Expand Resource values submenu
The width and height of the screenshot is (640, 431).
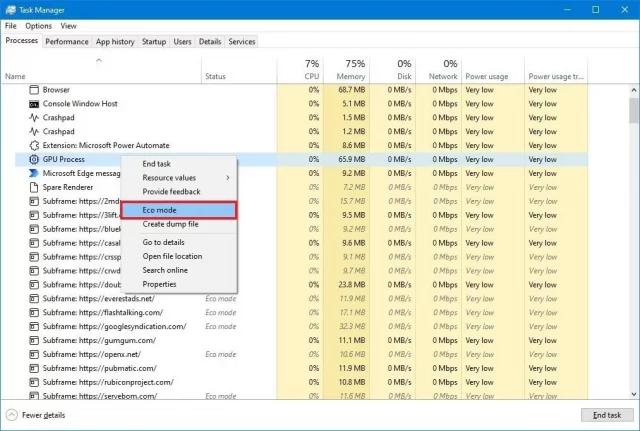(x=179, y=178)
